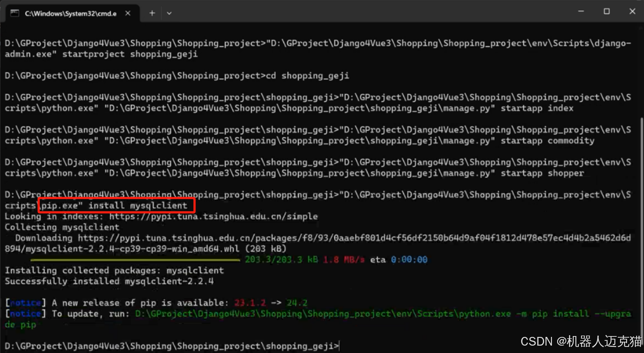Close the terminal window
The width and height of the screenshot is (644, 353).
(632, 11)
